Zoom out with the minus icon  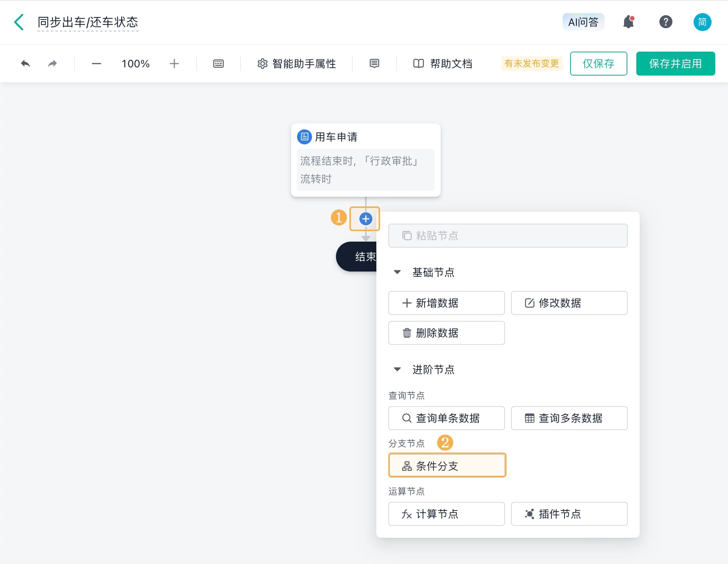(x=96, y=64)
